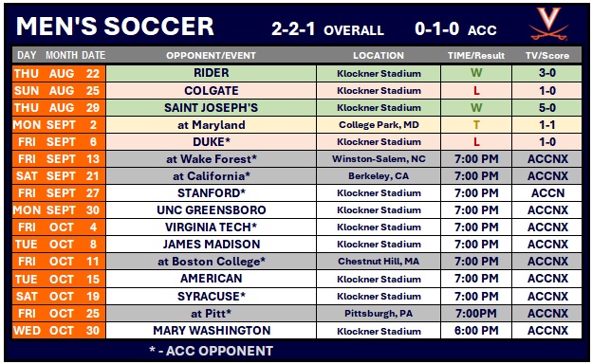Click the Berkeley, CA location cell

point(379,176)
